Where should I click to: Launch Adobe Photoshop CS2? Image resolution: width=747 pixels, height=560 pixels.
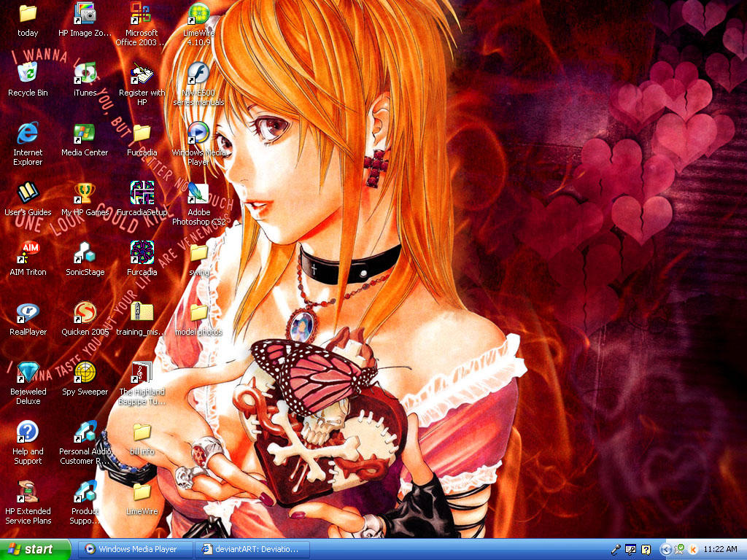coord(198,192)
